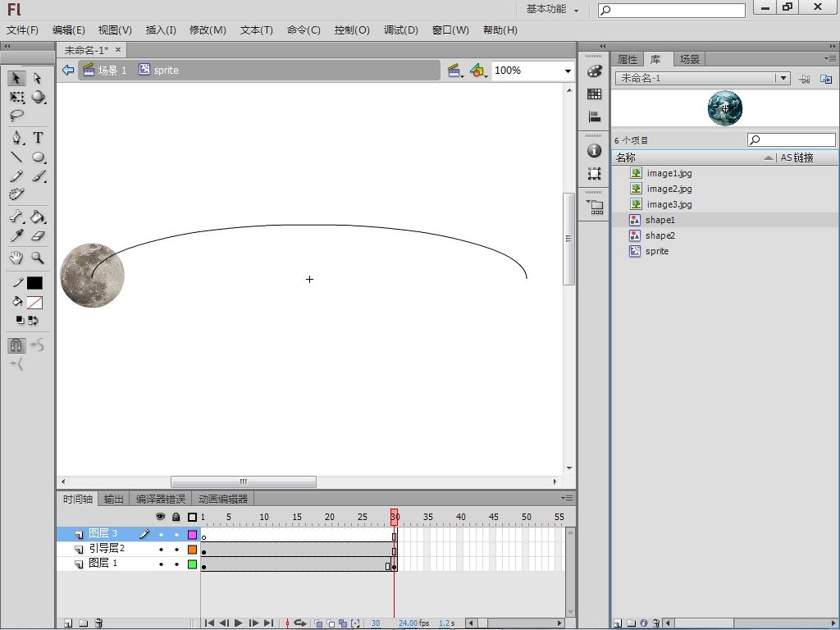Pick the Eraser tool
This screenshot has height=630, width=840.
click(x=38, y=236)
